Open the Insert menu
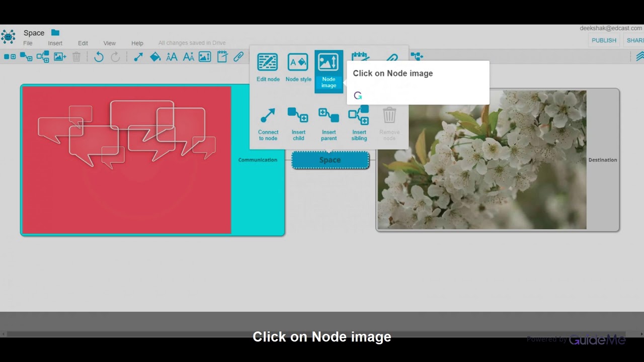The width and height of the screenshot is (644, 362). 55,43
